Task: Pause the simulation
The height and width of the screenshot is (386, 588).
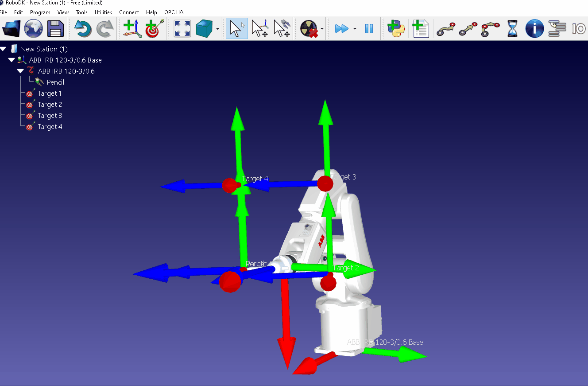Action: point(369,29)
